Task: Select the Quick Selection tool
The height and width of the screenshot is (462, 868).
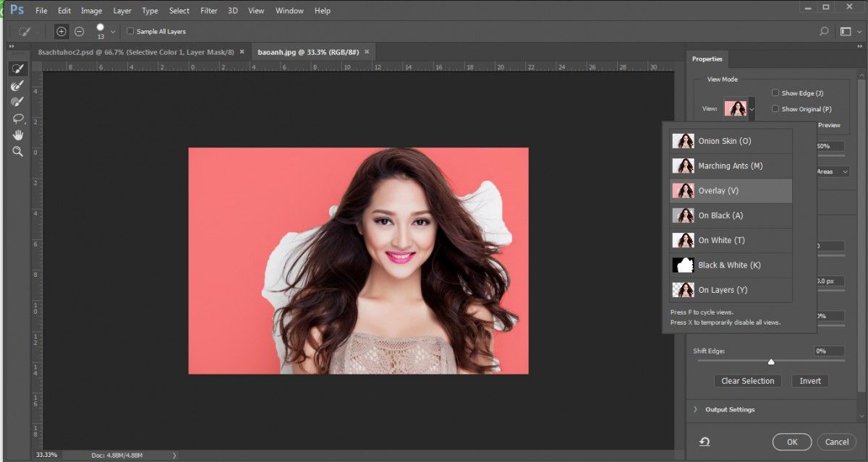Action: pyautogui.click(x=17, y=69)
